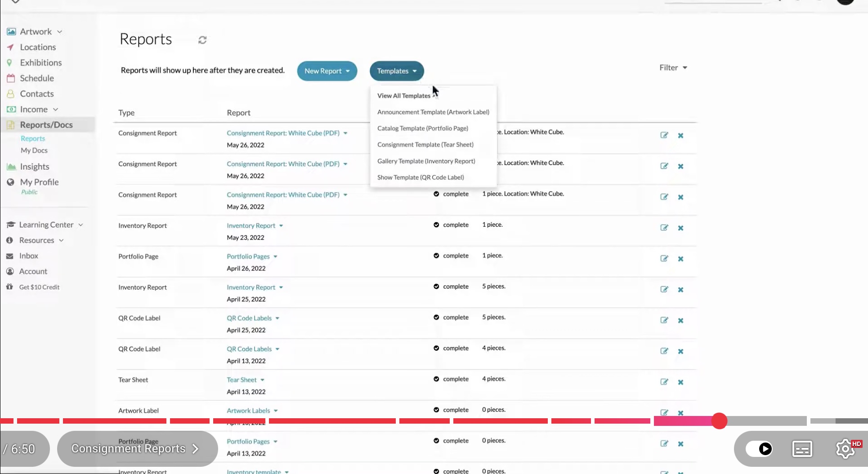Open the New Report dropdown button
Viewport: 868px width, 474px height.
[x=327, y=71]
